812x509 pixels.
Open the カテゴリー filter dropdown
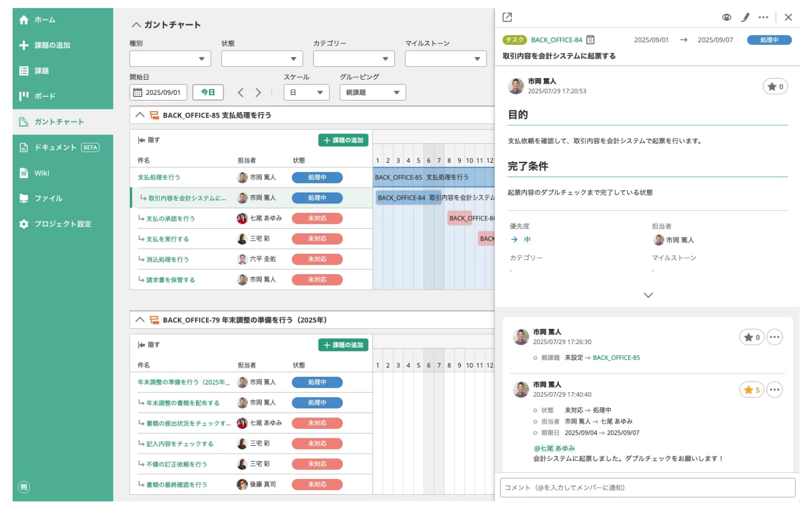click(x=354, y=58)
